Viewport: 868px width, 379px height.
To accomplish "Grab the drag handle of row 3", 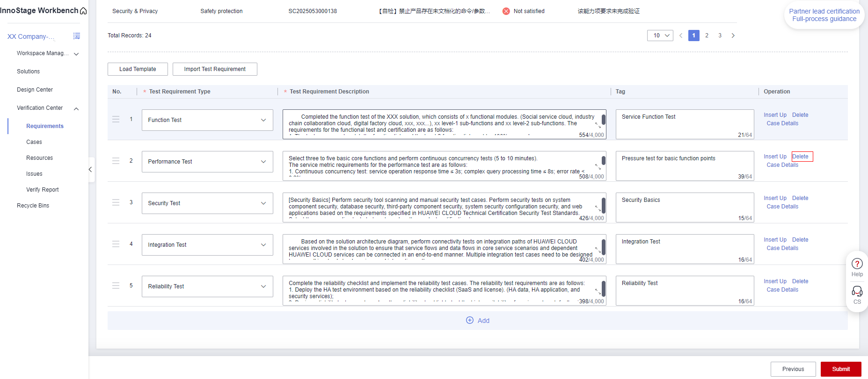I will [x=116, y=202].
